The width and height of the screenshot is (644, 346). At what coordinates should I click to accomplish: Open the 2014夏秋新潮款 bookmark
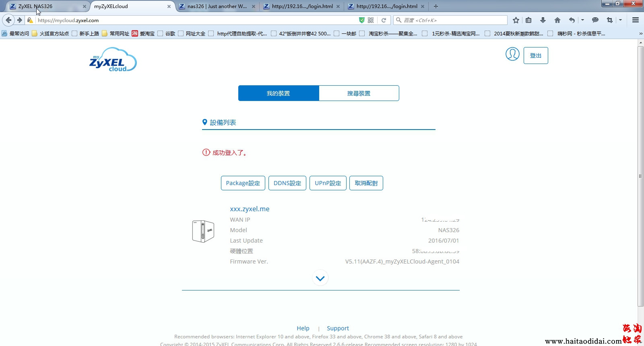514,33
